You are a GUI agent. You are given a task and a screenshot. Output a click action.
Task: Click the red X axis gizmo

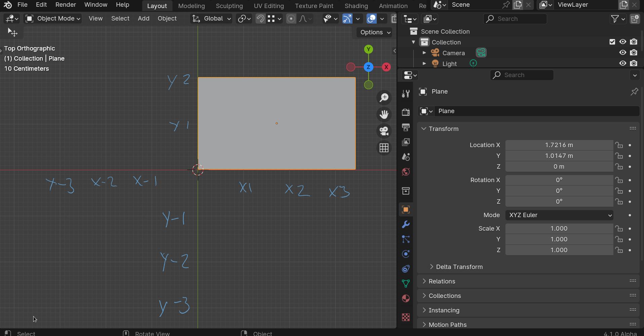386,67
